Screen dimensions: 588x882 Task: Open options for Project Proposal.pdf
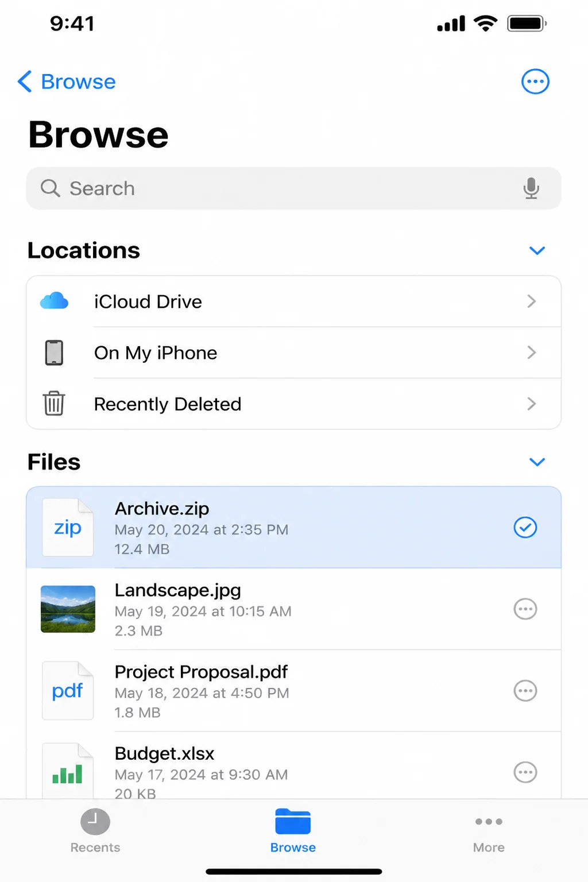point(525,690)
